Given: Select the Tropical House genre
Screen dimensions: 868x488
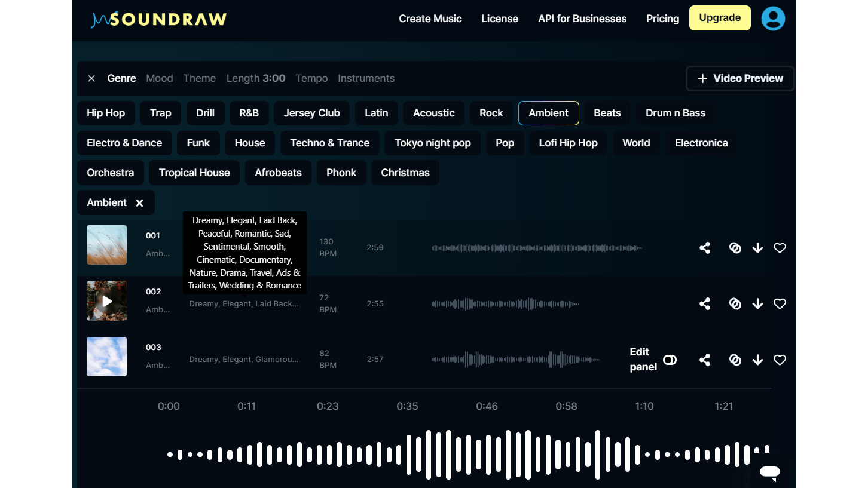Looking at the screenshot, I should pos(194,173).
